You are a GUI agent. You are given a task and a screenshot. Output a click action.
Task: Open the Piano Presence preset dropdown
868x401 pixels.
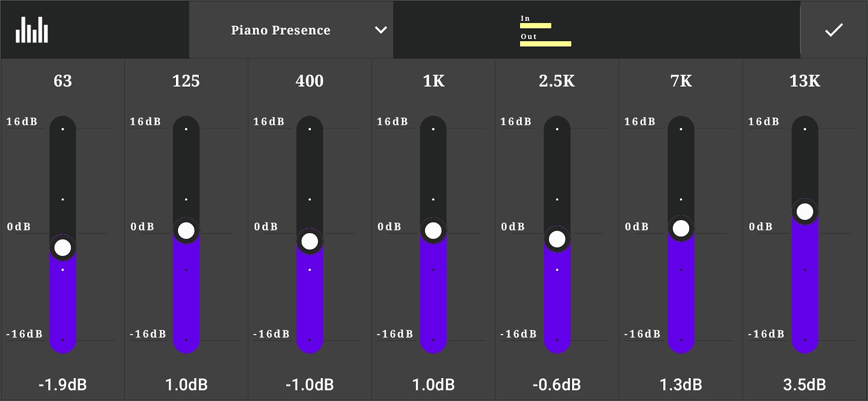pos(280,30)
